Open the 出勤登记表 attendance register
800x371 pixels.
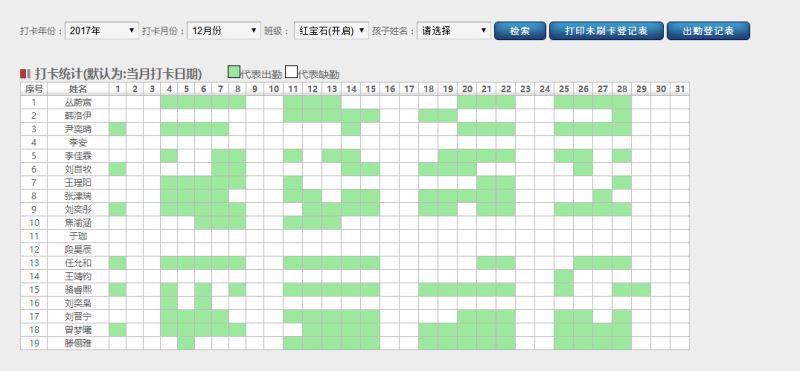(x=708, y=31)
